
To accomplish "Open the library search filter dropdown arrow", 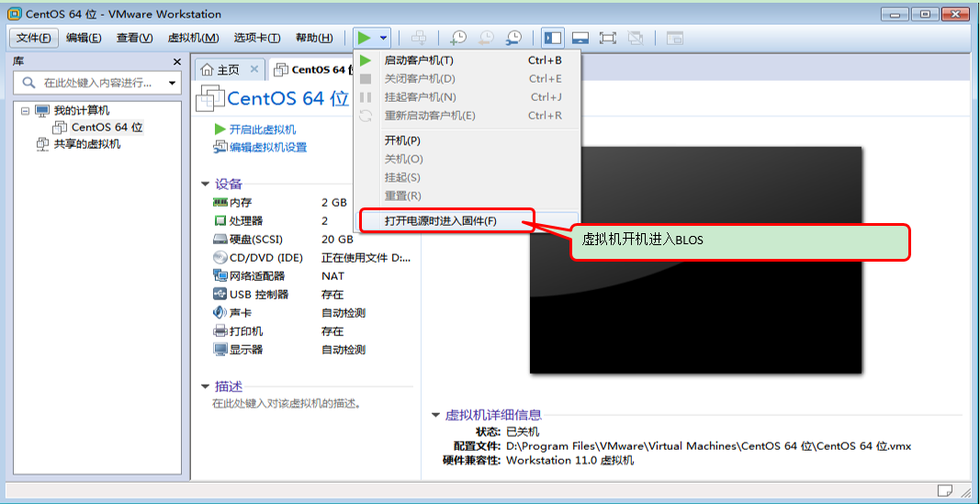I will [x=172, y=84].
